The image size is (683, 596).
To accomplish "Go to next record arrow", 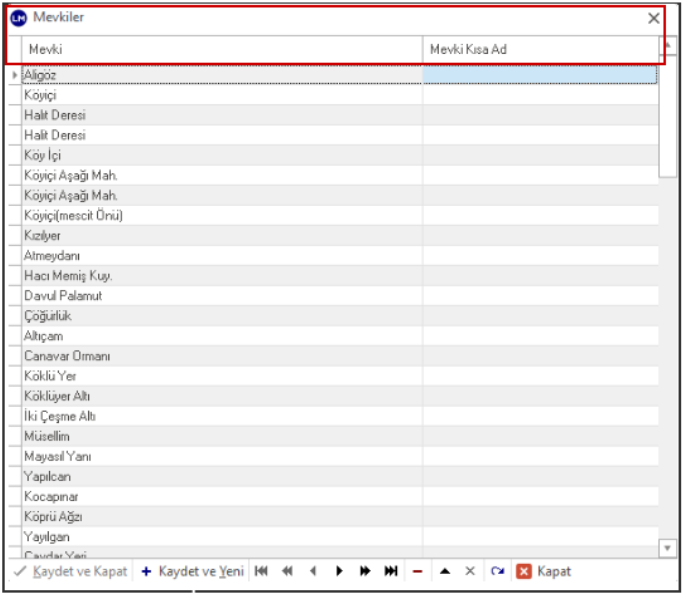I will [x=339, y=571].
